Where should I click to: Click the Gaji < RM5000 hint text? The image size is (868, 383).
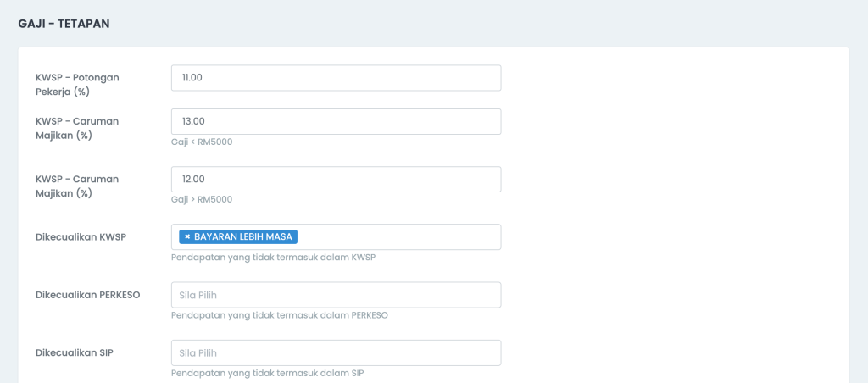(202, 142)
